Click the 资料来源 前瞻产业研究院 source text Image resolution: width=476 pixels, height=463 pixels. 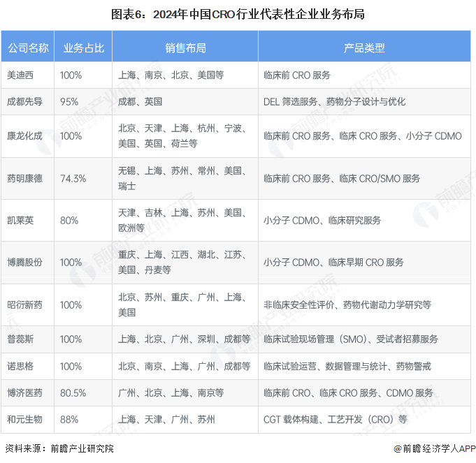(59, 448)
